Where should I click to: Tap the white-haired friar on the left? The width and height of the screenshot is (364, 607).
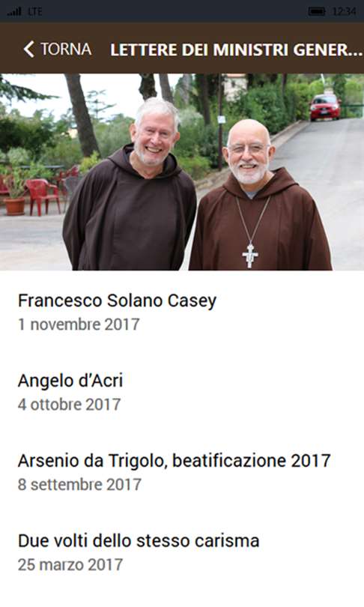(x=130, y=186)
